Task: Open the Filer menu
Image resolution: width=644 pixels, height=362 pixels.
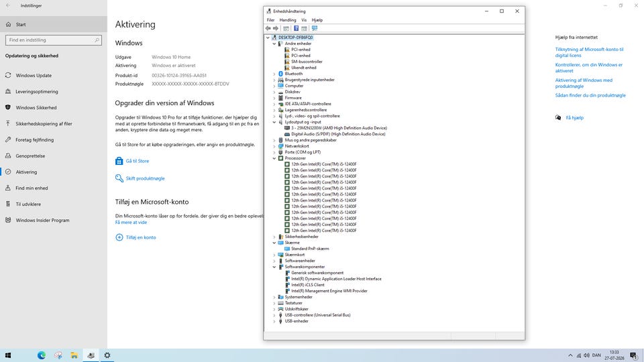Action: coord(270,20)
